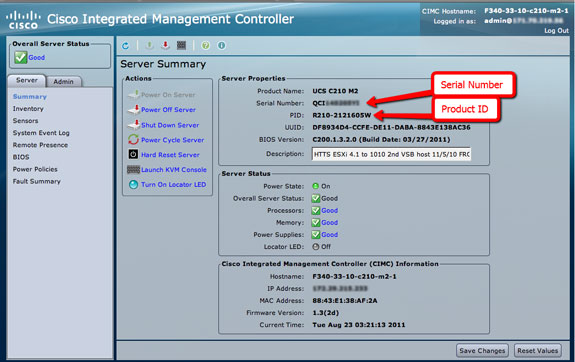This screenshot has width=575, height=362.
Task: Click the blue info toolbar icon
Action: pyautogui.click(x=221, y=45)
